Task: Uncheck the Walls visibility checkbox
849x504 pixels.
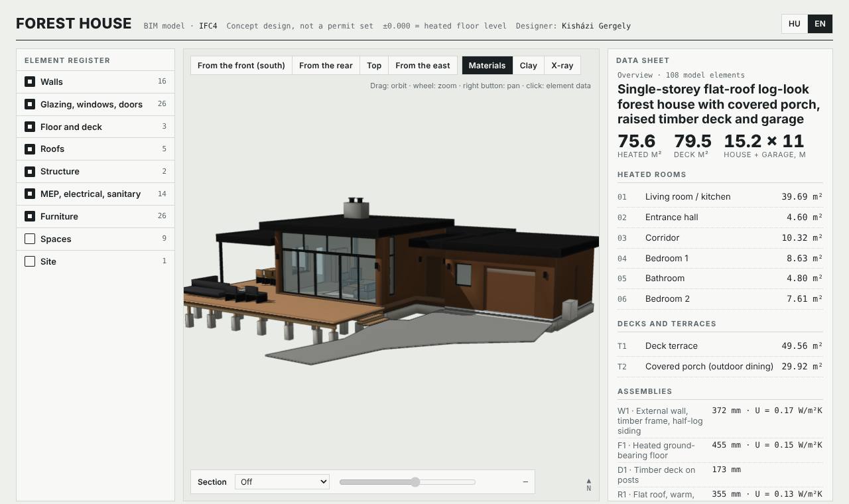Action: click(x=30, y=82)
